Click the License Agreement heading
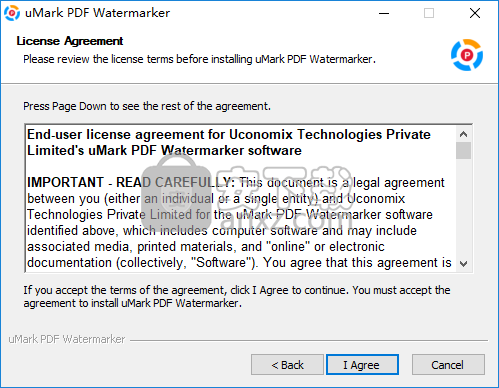Image resolution: width=499 pixels, height=388 pixels. coord(70,41)
